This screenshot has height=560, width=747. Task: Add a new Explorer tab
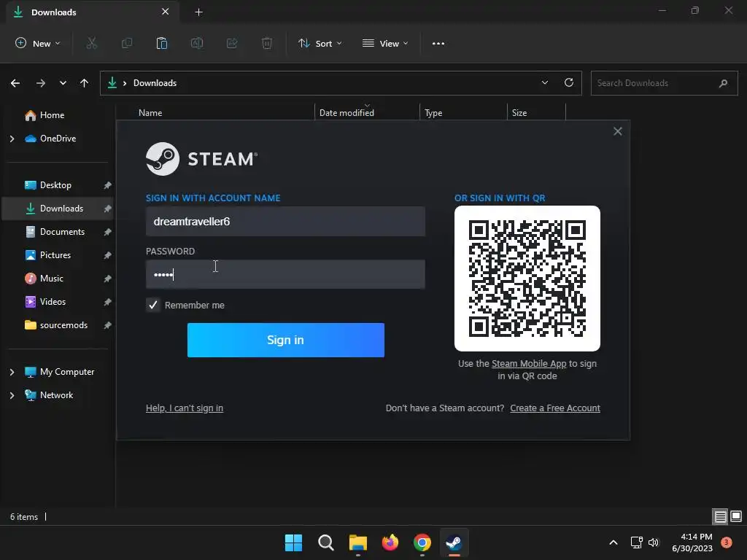[x=199, y=12]
